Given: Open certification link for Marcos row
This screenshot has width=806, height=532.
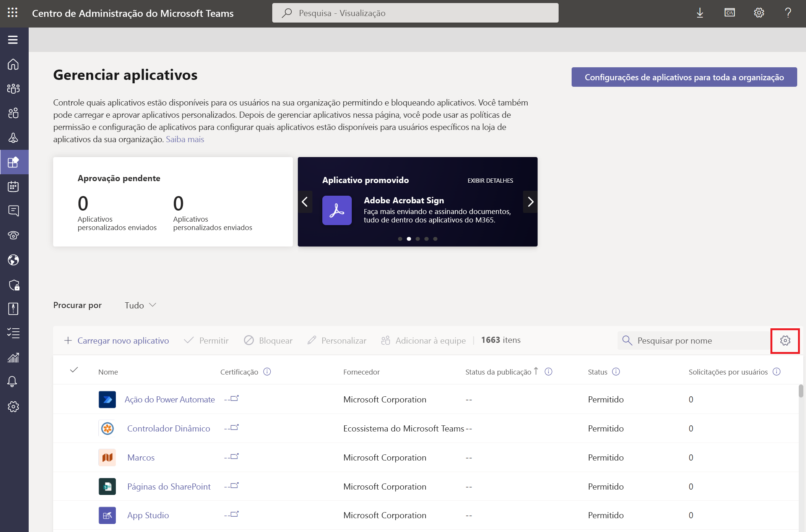Looking at the screenshot, I should click(231, 457).
